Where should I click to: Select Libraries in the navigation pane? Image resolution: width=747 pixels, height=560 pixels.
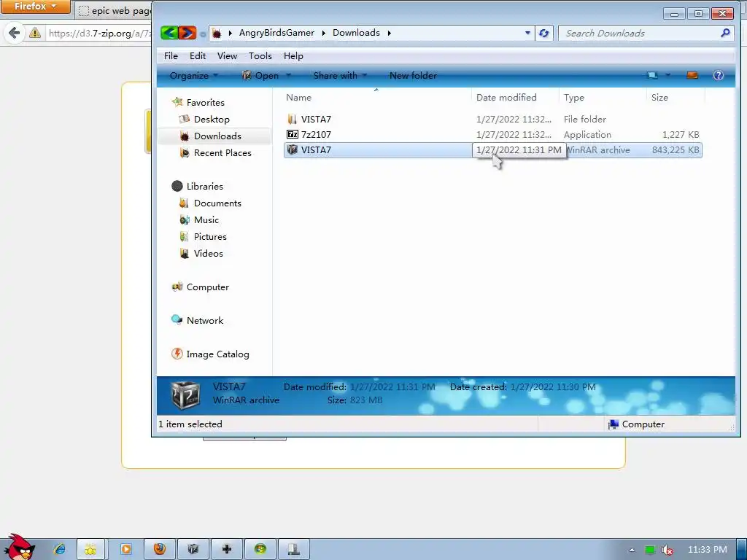click(x=204, y=186)
